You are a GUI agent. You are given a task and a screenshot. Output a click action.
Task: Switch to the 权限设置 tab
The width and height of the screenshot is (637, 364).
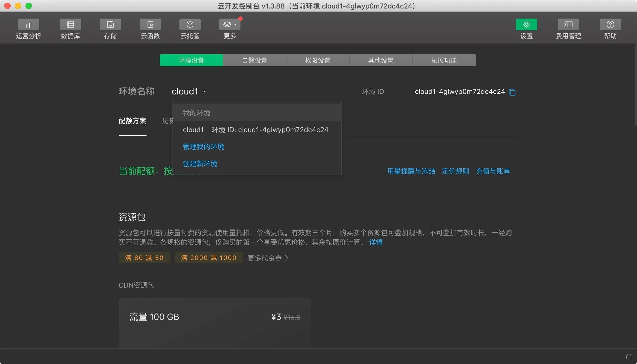317,60
